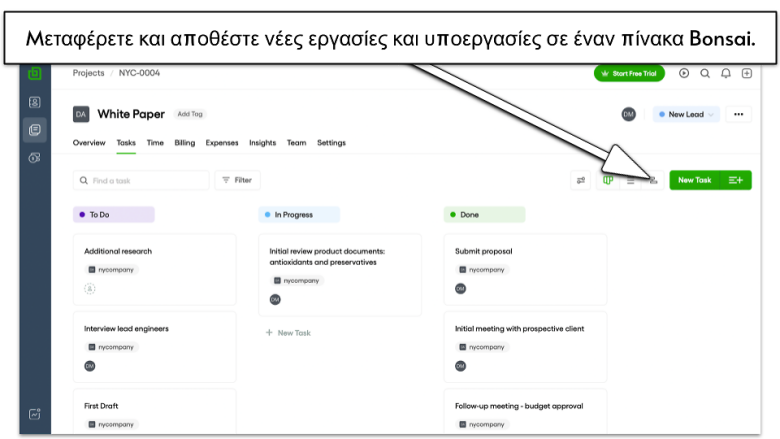The height and width of the screenshot is (439, 780).
Task: Select the purple To Do column label
Action: [113, 215]
